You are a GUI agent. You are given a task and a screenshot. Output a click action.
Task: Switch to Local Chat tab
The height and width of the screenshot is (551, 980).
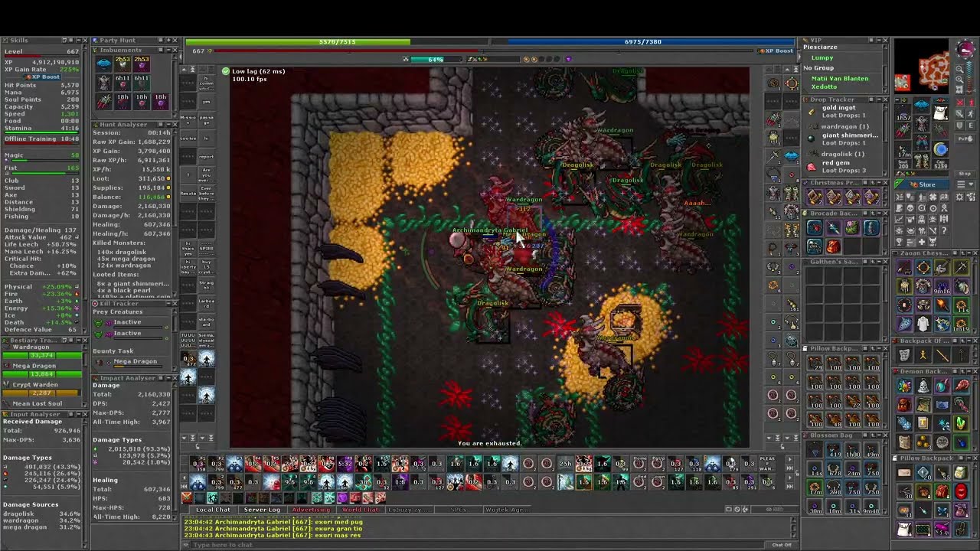pos(214,510)
